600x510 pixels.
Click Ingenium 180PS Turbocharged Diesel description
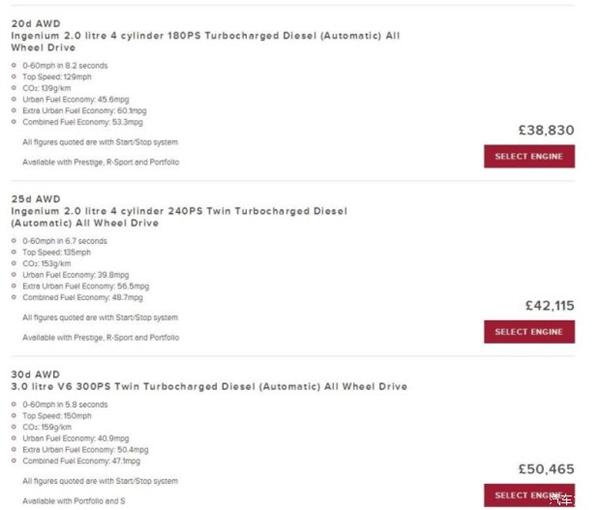point(205,42)
